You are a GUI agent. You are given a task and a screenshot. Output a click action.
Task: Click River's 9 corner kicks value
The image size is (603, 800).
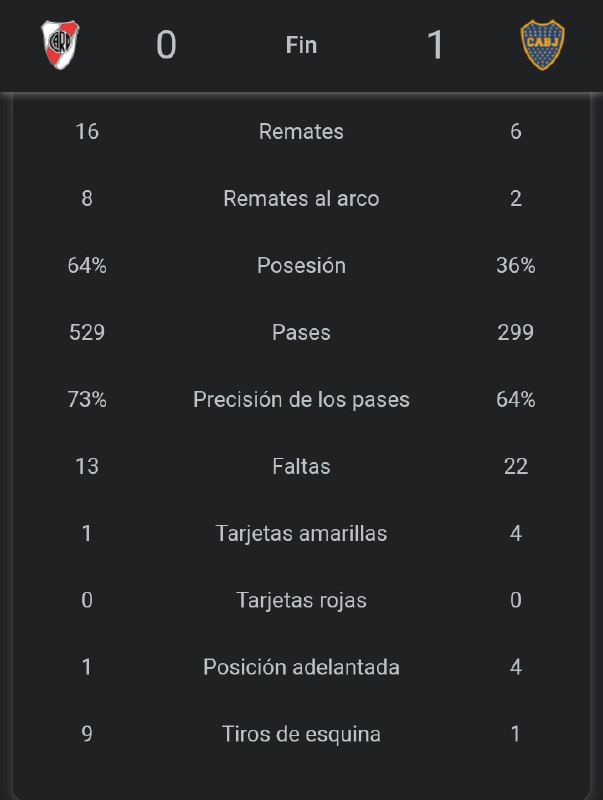pyautogui.click(x=87, y=734)
